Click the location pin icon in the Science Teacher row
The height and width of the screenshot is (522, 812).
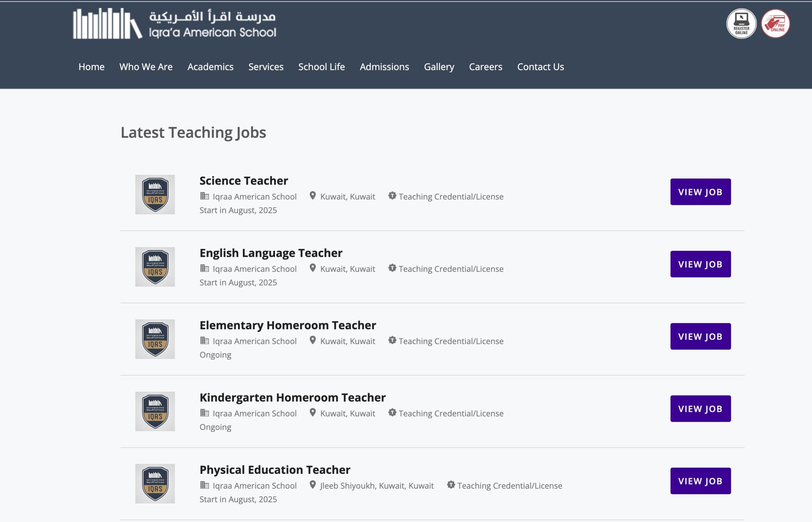(x=313, y=196)
